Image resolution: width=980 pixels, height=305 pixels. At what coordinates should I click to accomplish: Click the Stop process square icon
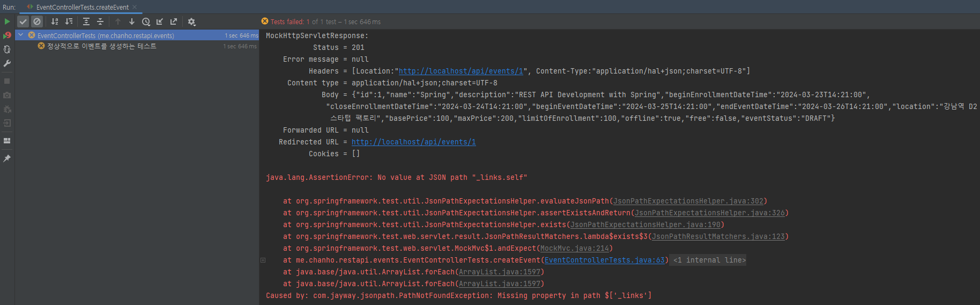point(7,81)
